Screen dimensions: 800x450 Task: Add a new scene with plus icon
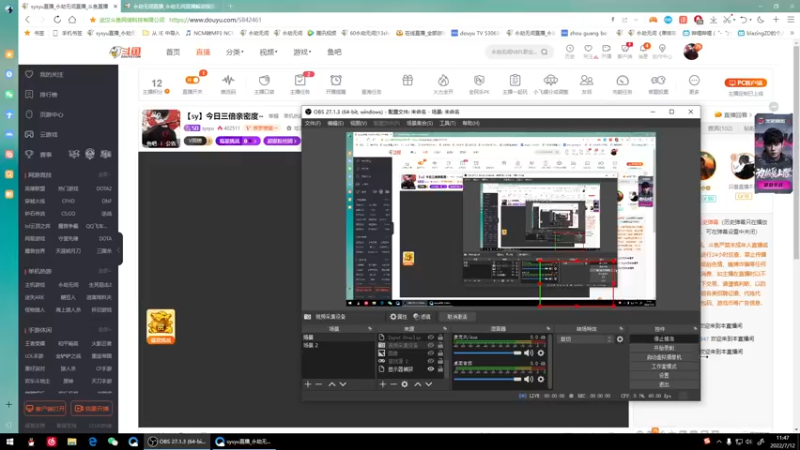308,384
